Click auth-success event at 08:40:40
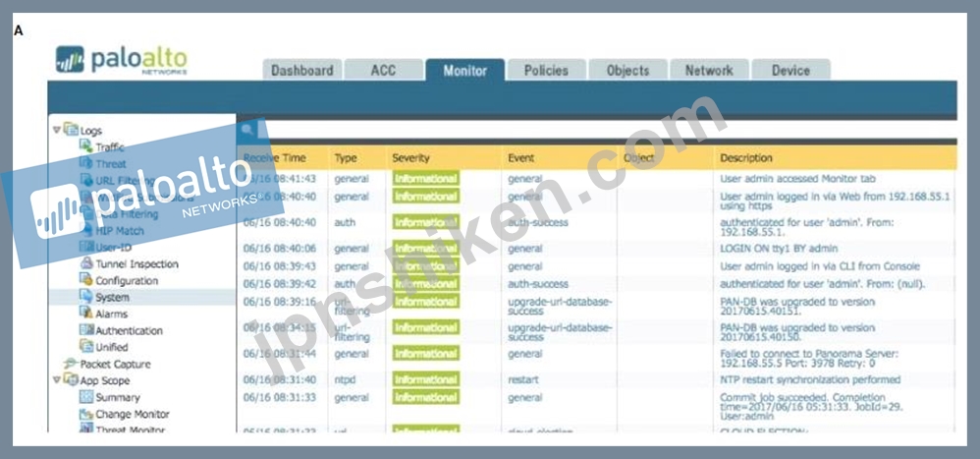Image resolution: width=980 pixels, height=459 pixels. [x=538, y=222]
